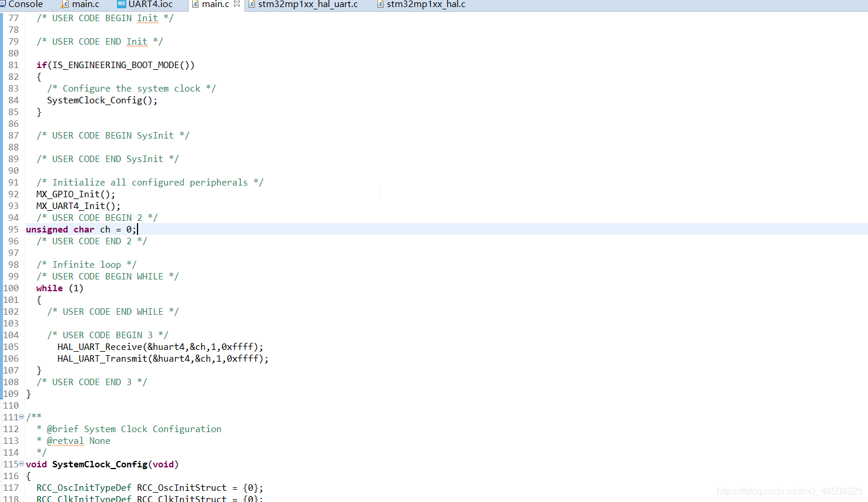Screen dimensions: 868x502
Task: Place cursor on if(IS_ENGINEERING_BOOT_MODE()) line
Action: (x=115, y=65)
